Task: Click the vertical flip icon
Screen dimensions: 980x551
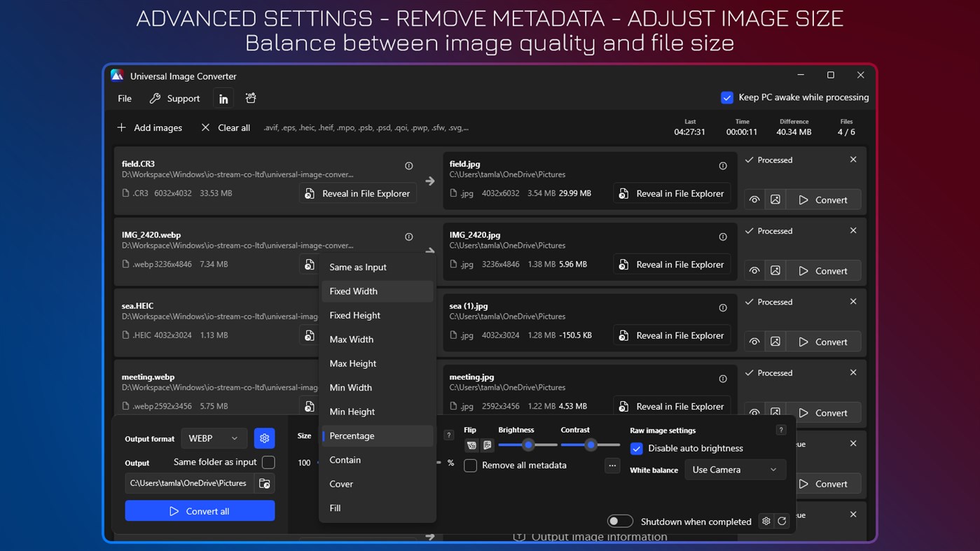Action: (488, 445)
